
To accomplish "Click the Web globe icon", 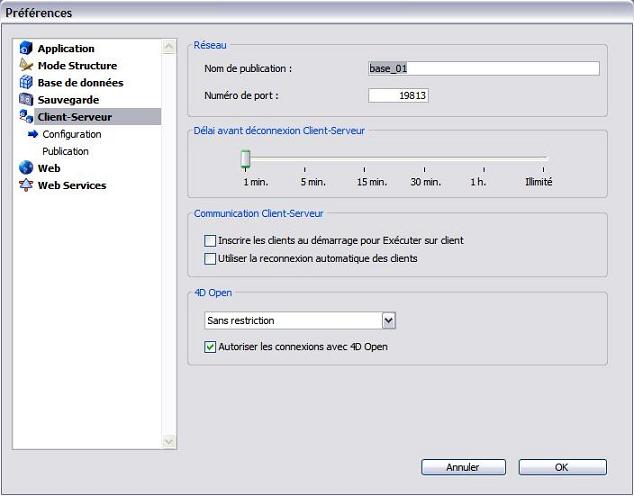I will (27, 168).
